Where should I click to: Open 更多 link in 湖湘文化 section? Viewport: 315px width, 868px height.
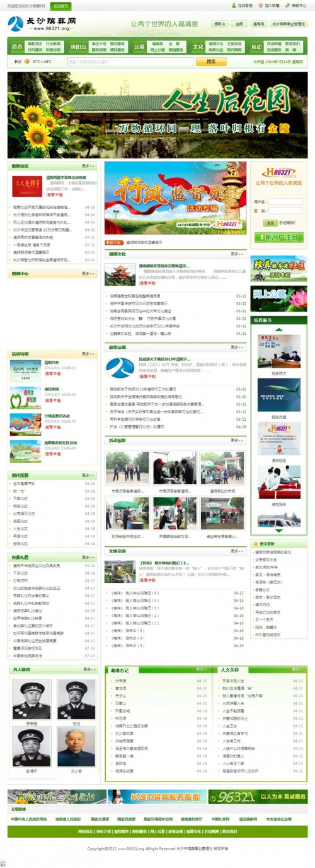(238, 254)
